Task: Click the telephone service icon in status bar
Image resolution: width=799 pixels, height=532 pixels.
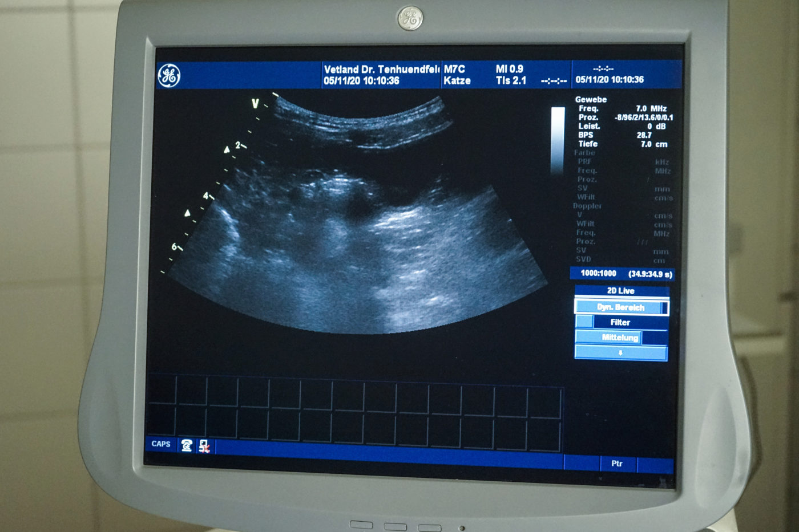Action: [x=186, y=445]
